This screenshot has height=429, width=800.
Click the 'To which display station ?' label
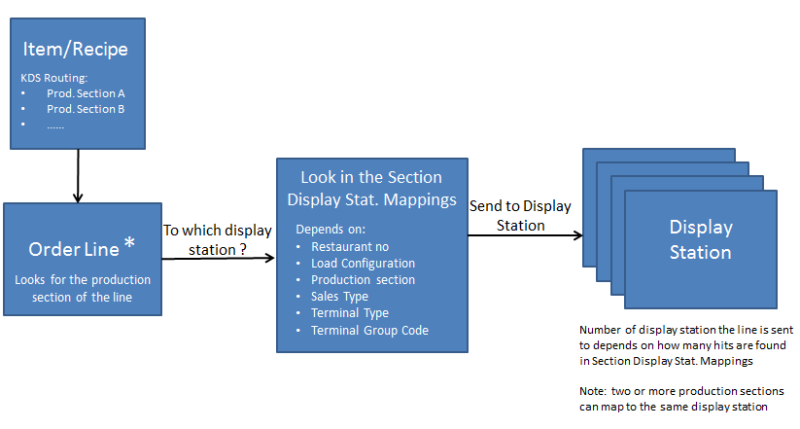(x=217, y=239)
